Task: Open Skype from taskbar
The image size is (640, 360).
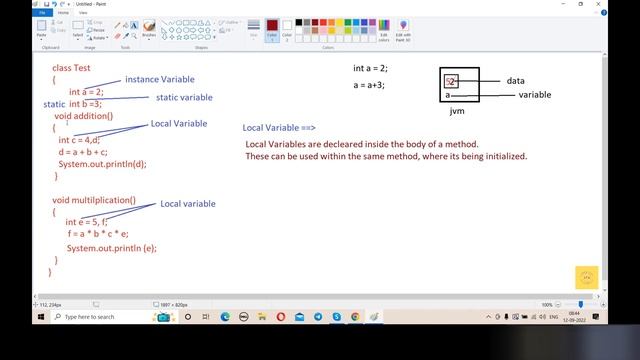Action: (x=337, y=317)
